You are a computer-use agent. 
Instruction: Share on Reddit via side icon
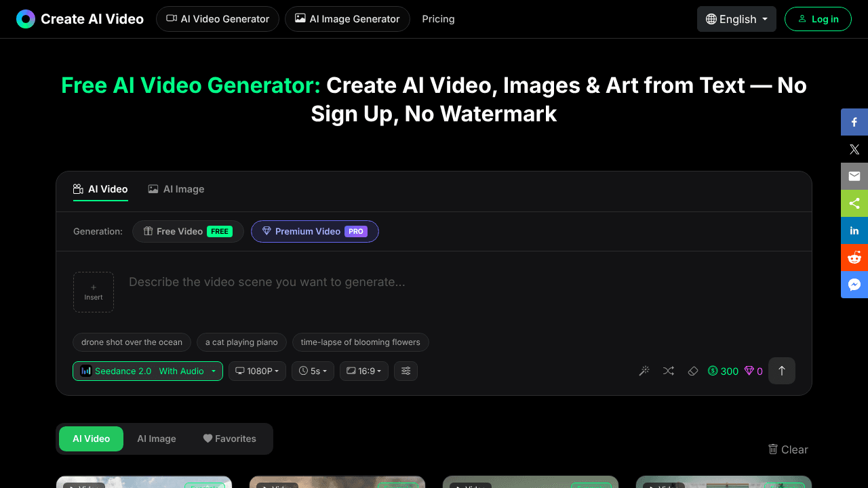tap(854, 258)
